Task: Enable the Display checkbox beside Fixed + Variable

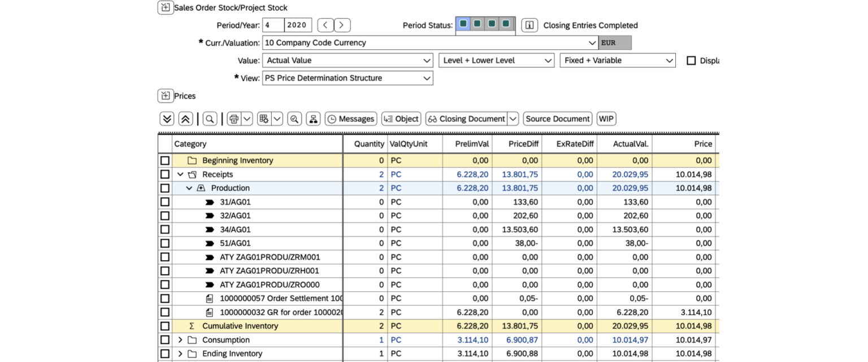Action: [x=690, y=61]
